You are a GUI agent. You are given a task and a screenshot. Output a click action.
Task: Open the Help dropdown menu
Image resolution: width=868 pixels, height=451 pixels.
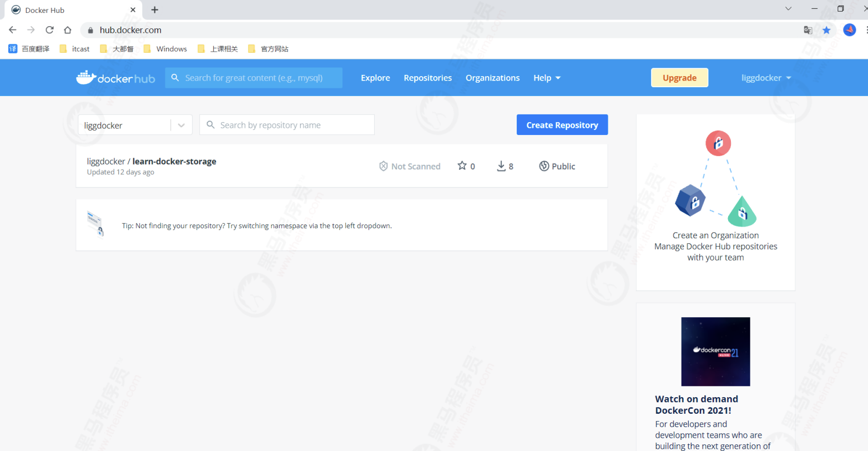[x=547, y=78]
